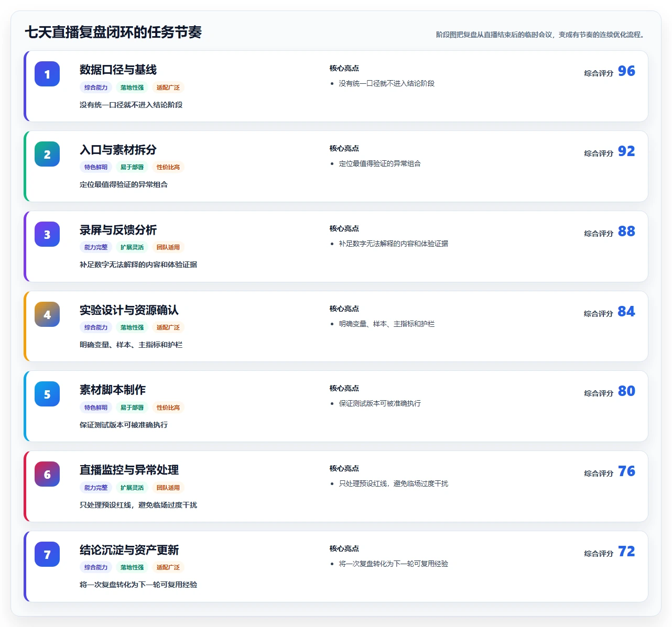This screenshot has height=627, width=672.
Task: Click the number 3 step badge
Action: pos(47,234)
